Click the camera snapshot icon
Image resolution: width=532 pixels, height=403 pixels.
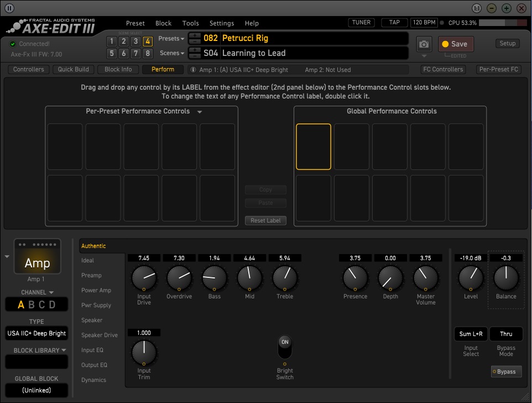tap(424, 44)
